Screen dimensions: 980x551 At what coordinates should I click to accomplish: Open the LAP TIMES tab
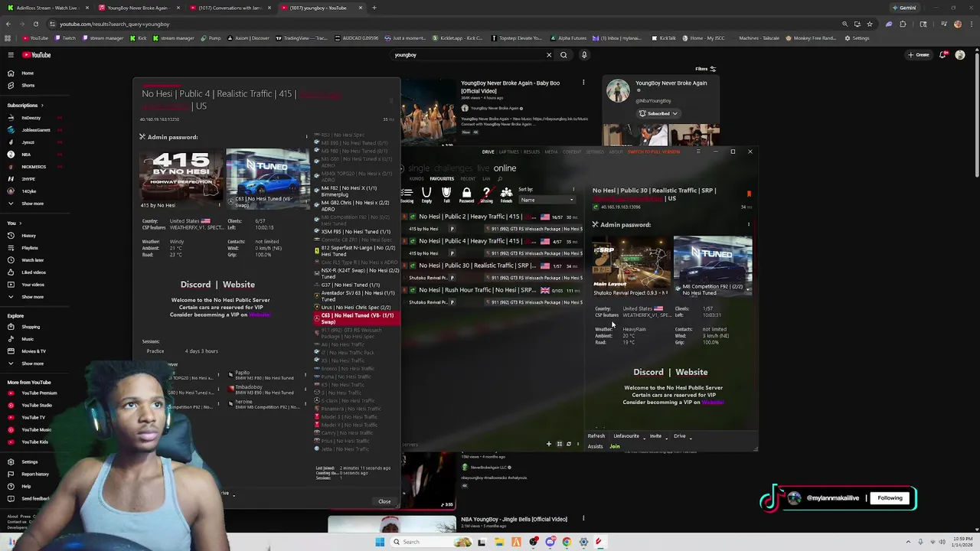[x=509, y=152]
